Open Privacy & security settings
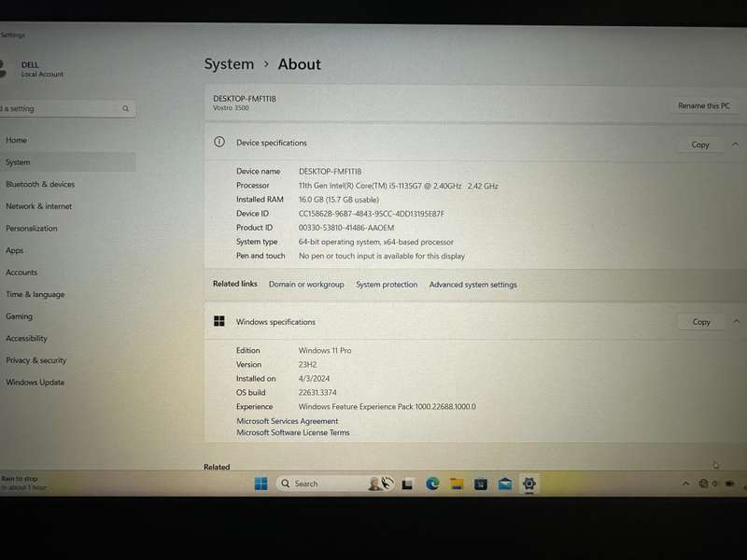Viewport: 747px width, 560px height. click(x=35, y=360)
